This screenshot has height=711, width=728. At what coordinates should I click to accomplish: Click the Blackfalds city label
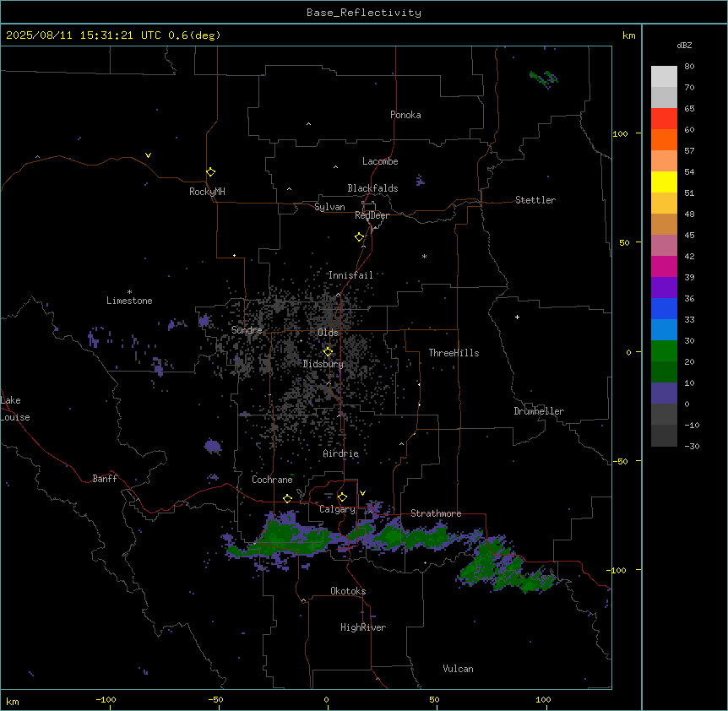click(x=372, y=188)
